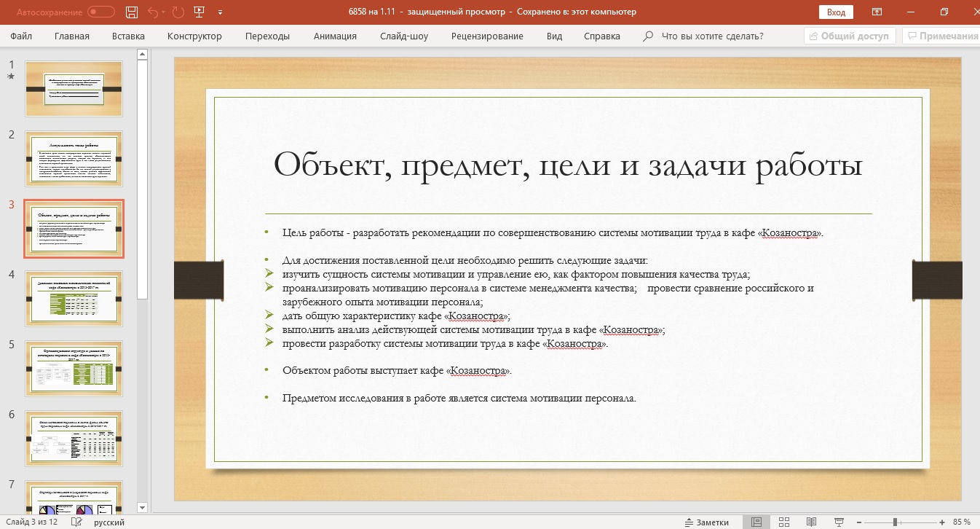
Task: Click the zoom slider handle
Action: (895, 522)
